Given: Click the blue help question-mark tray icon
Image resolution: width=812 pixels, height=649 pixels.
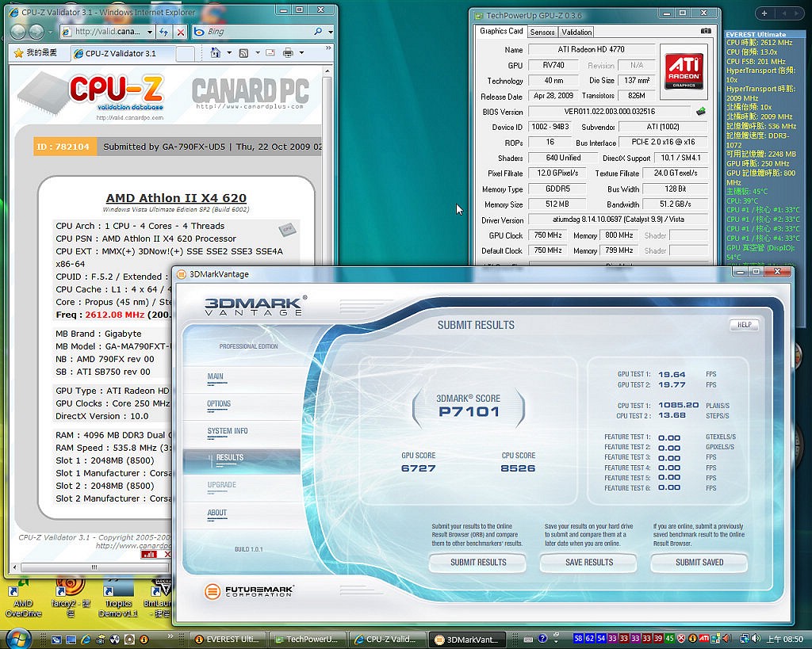Looking at the screenshot, I should coord(542,639).
